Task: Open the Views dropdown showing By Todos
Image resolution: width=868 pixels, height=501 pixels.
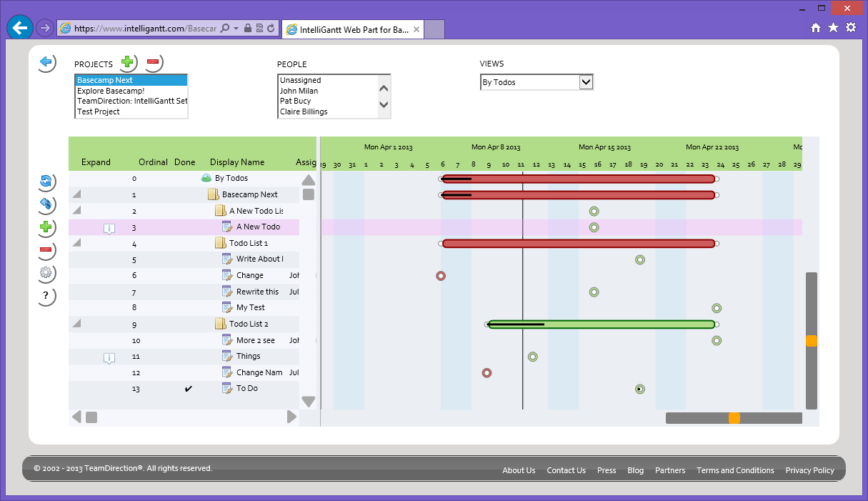Action: click(537, 82)
